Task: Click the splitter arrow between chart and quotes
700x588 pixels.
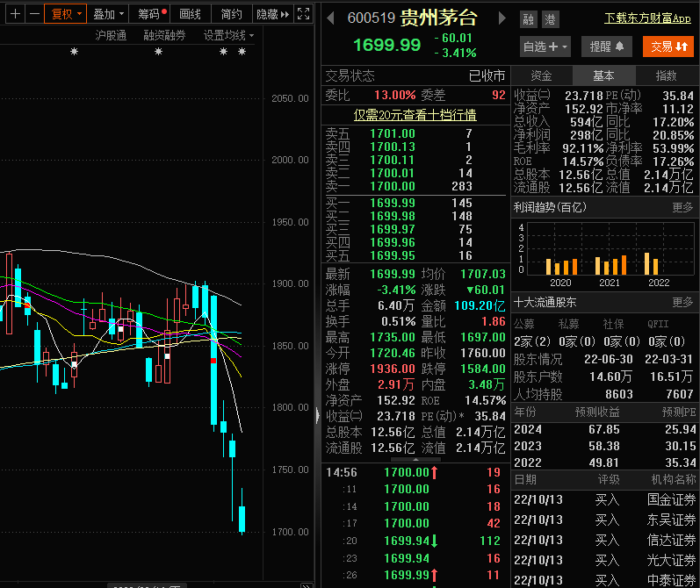Action: (x=318, y=415)
